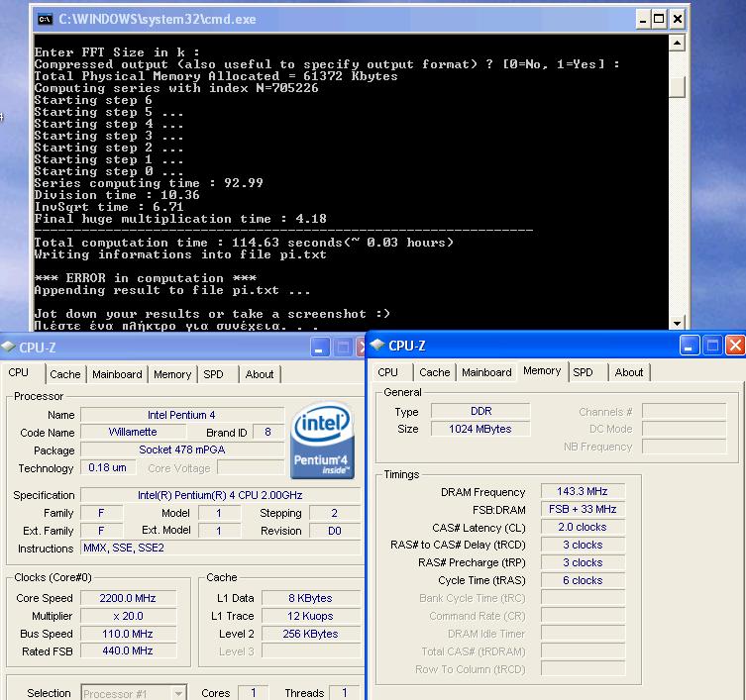This screenshot has width=746, height=700.
Task: Click the FSB:DRAM value FSB + 33 MHz
Action: (583, 509)
